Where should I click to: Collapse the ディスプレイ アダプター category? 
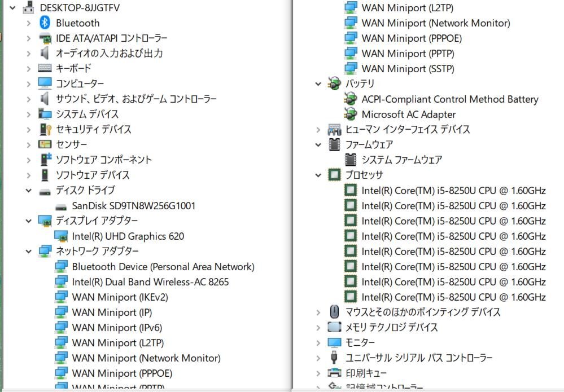pos(28,221)
